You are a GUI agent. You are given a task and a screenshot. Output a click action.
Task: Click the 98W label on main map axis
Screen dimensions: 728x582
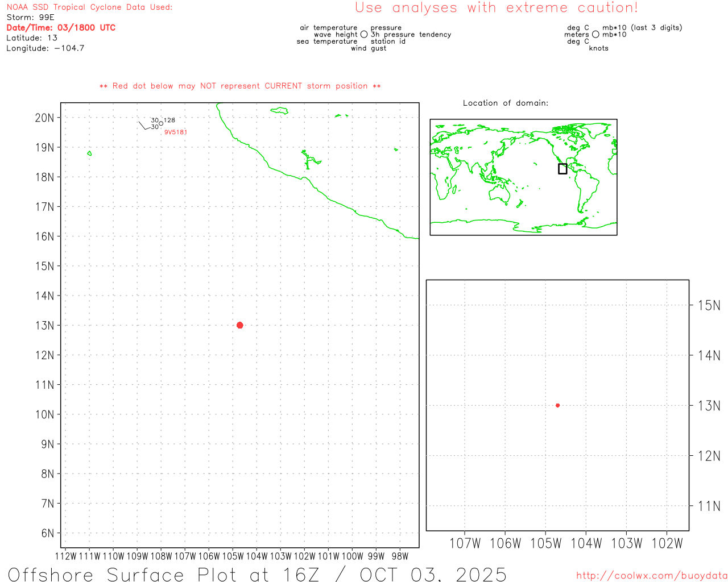pos(400,556)
